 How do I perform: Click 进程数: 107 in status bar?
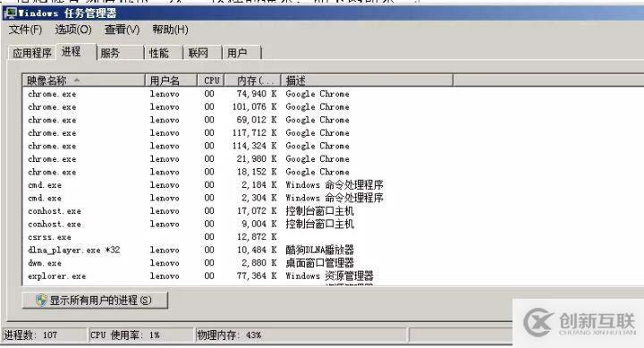coord(30,335)
